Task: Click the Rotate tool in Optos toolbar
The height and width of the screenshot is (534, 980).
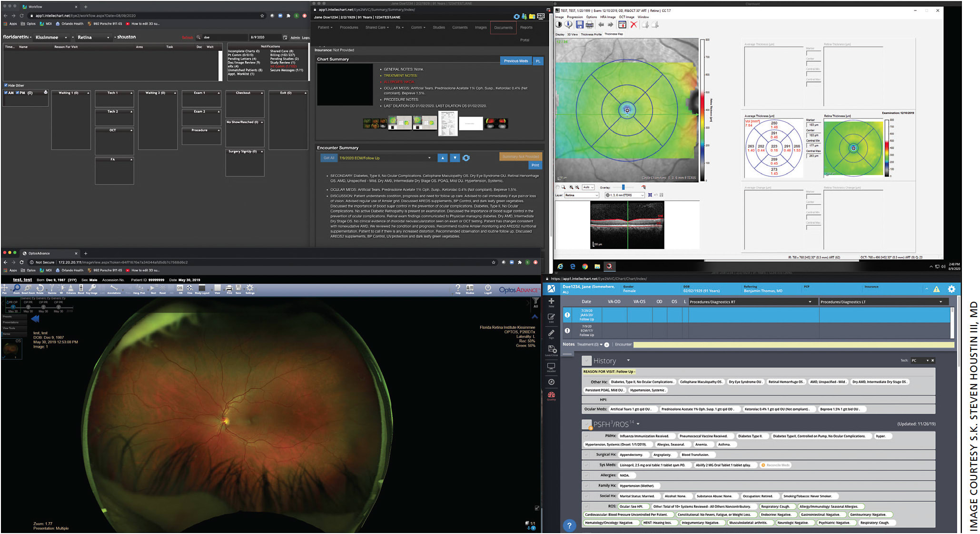Action: point(40,288)
